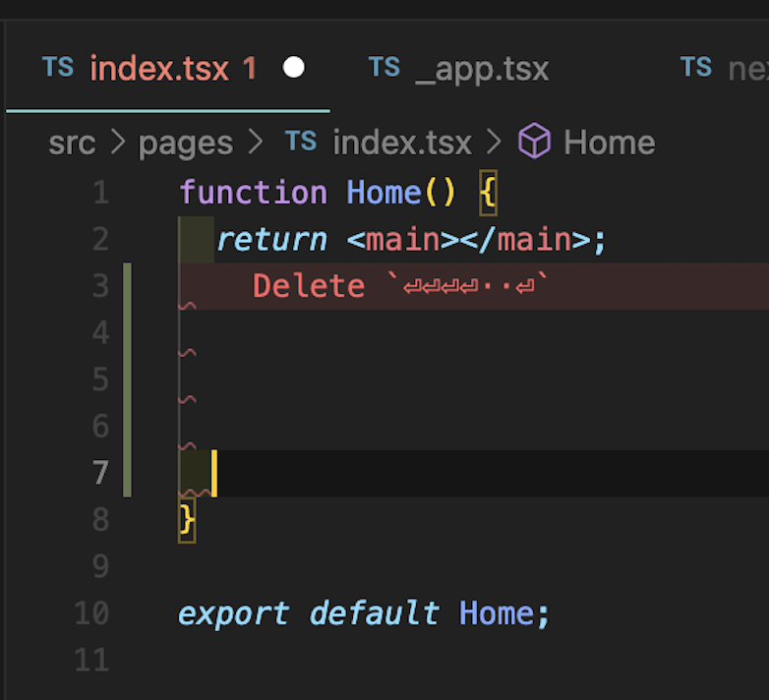Click line number 7 in the gutter
This screenshot has height=700, width=769.
click(x=101, y=473)
